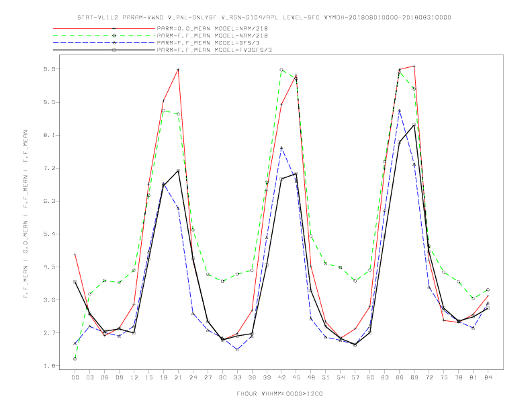This screenshot has width=532, height=411.
Task: Click the x-axis title FHOUR VHHMM:0000>1200
Action: pyautogui.click(x=279, y=394)
